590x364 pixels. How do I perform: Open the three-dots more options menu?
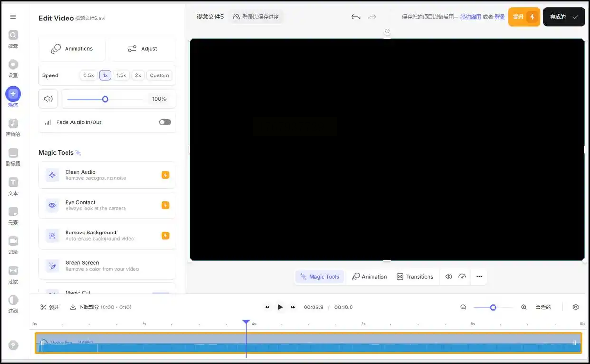479,277
